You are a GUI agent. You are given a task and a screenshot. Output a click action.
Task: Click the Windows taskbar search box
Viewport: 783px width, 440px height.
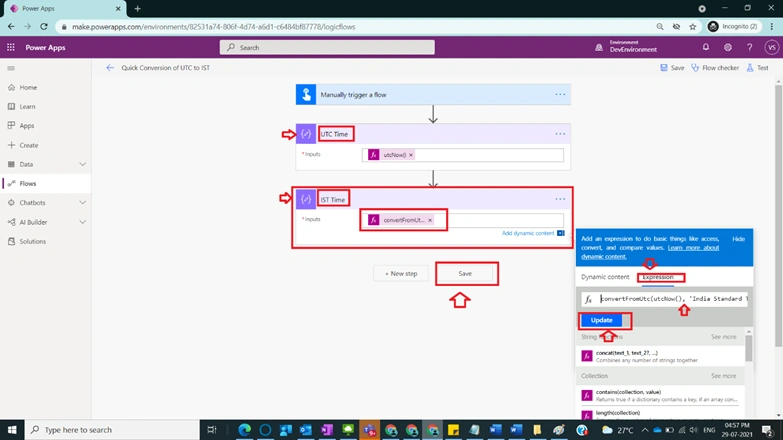(112, 430)
